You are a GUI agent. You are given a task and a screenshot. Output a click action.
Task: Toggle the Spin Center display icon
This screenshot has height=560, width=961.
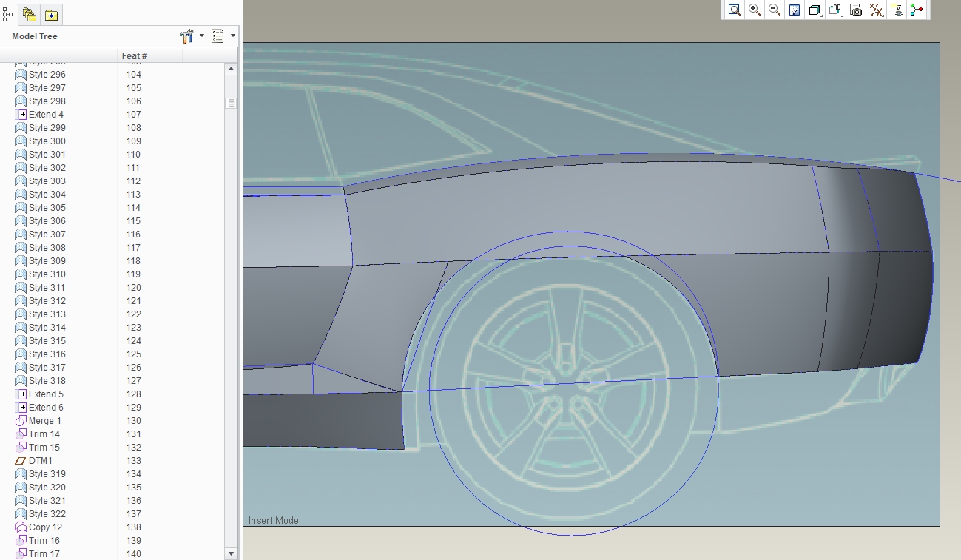pos(917,10)
